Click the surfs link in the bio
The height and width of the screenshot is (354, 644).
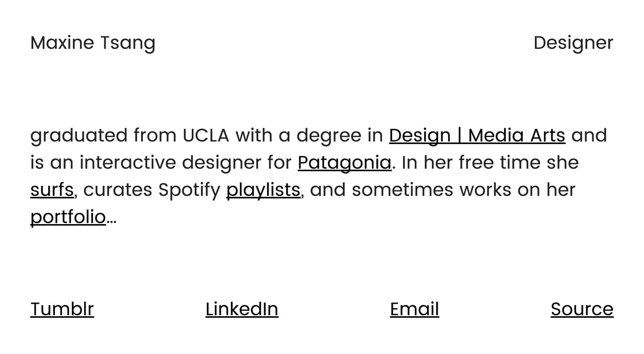(51, 189)
